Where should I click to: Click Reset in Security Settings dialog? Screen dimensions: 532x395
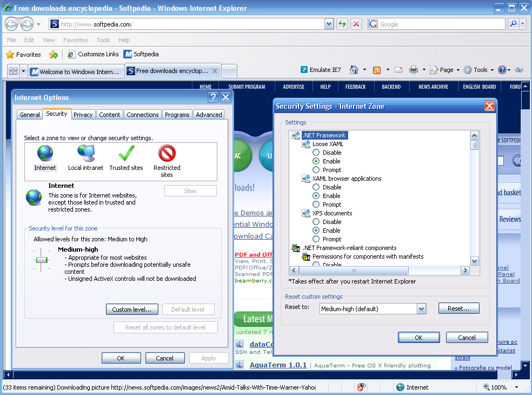pos(458,308)
